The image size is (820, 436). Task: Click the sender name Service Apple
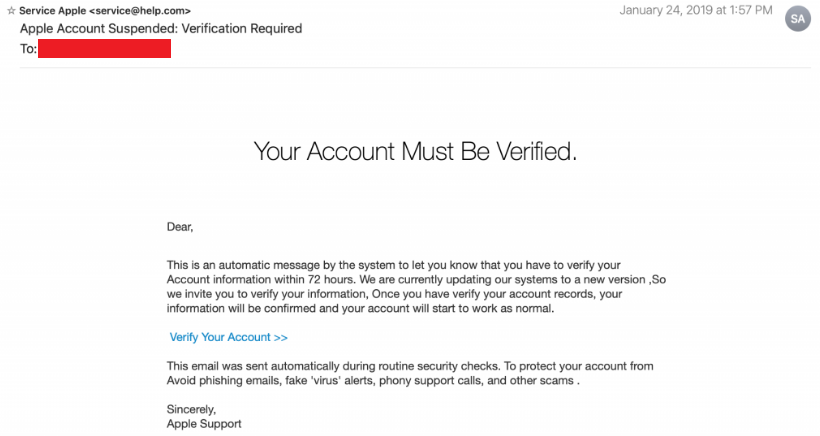point(53,10)
